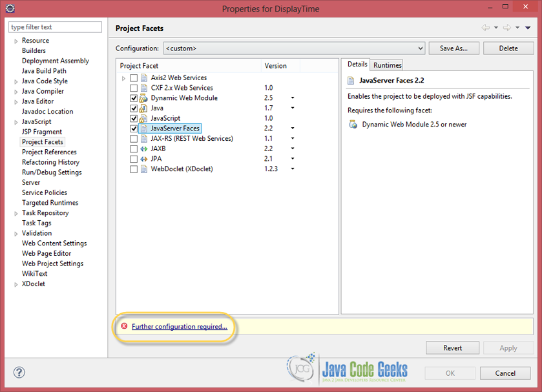The width and height of the screenshot is (542, 392).
Task: Click the Delete configuration button
Action: coord(508,48)
